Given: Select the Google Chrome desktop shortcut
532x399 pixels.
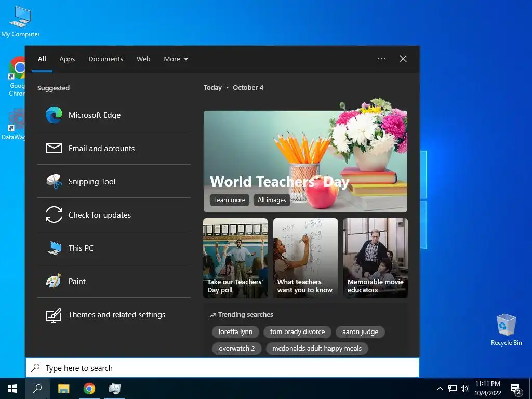Looking at the screenshot, I should [17, 77].
